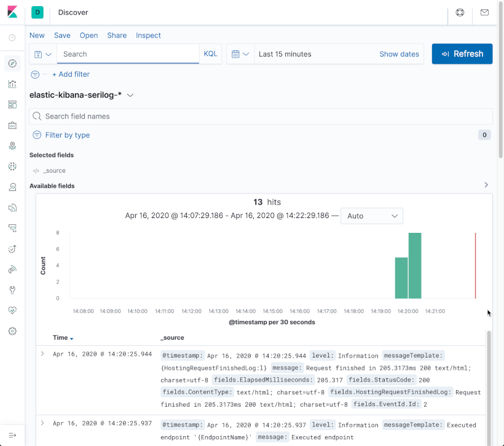Screen dimensions: 504x446
Task: Open Uptime icon in sidebar
Action: [12, 249]
